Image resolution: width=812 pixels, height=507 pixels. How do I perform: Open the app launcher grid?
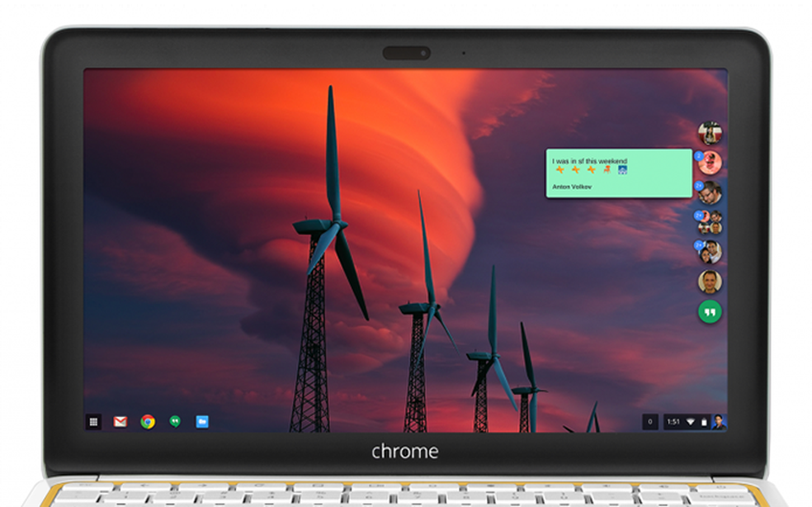tap(93, 421)
